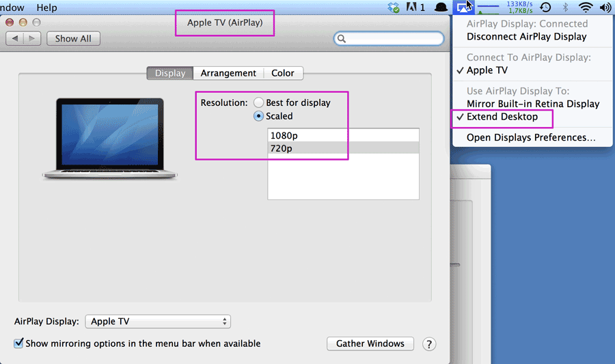
Task: Switch to the Arrangement tab
Action: coord(228,73)
